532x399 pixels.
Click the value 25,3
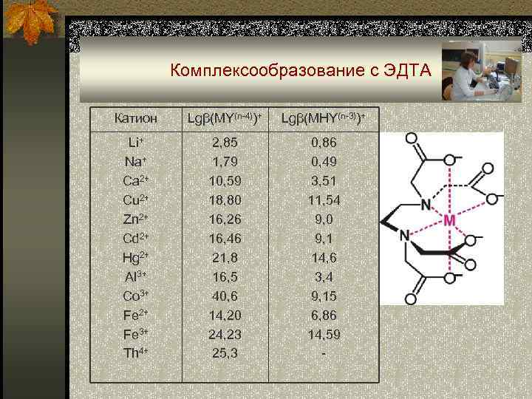point(225,353)
